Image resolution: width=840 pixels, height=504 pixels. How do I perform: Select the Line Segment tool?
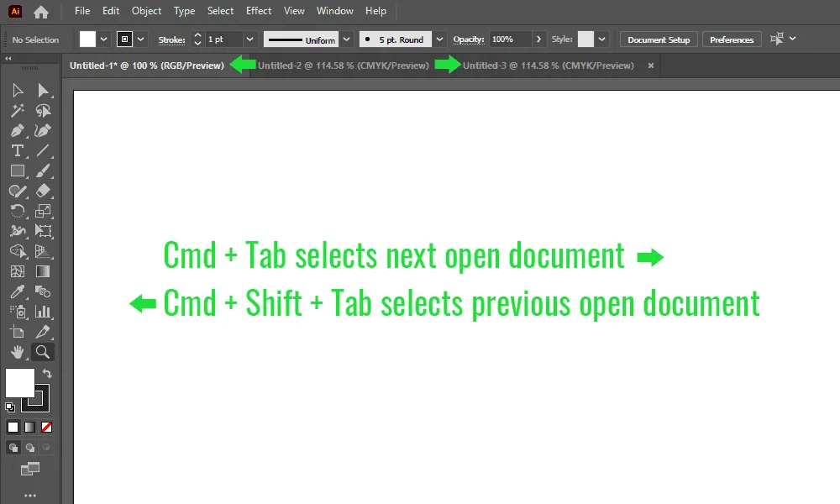tap(43, 150)
